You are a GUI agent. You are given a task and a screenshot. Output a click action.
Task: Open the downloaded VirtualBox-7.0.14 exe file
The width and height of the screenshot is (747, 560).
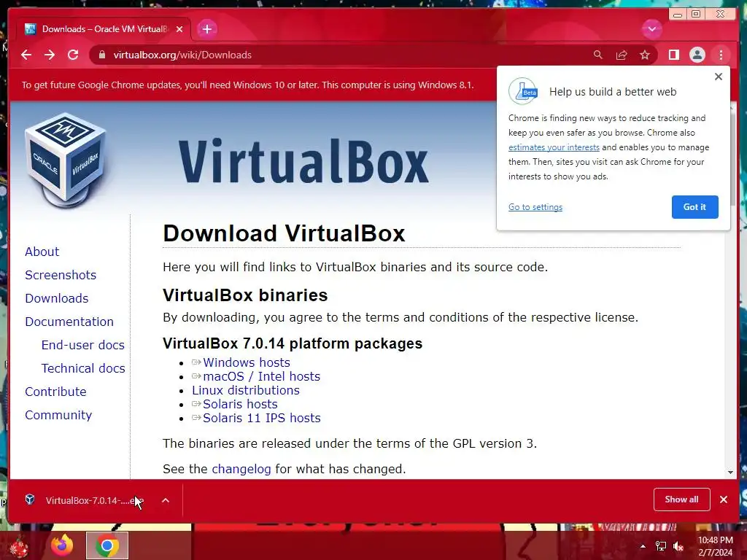pos(94,500)
